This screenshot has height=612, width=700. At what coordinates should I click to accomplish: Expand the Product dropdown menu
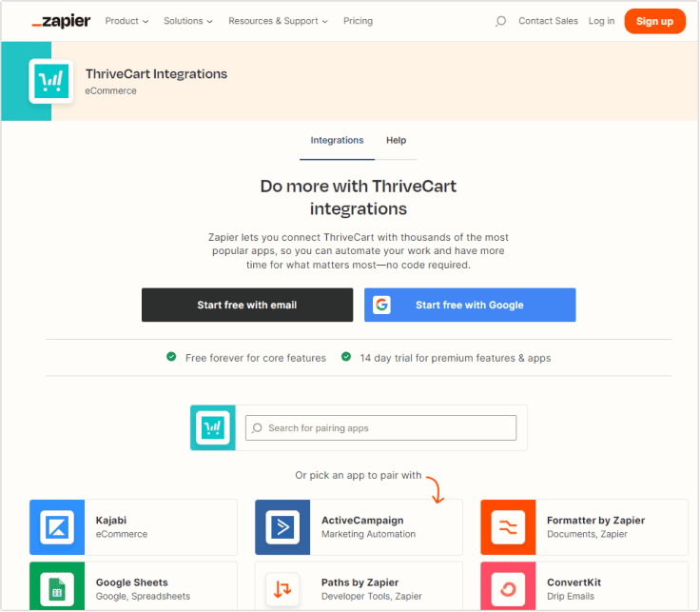[x=126, y=21]
